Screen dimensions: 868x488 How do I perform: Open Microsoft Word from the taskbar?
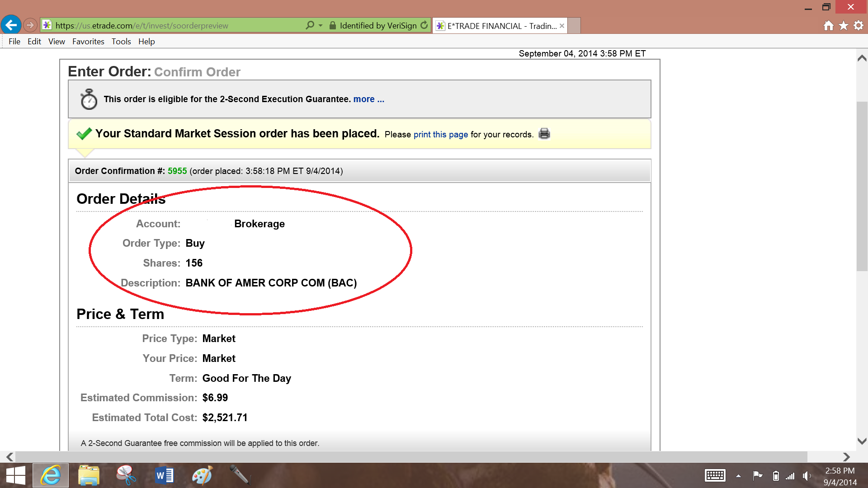pos(164,475)
